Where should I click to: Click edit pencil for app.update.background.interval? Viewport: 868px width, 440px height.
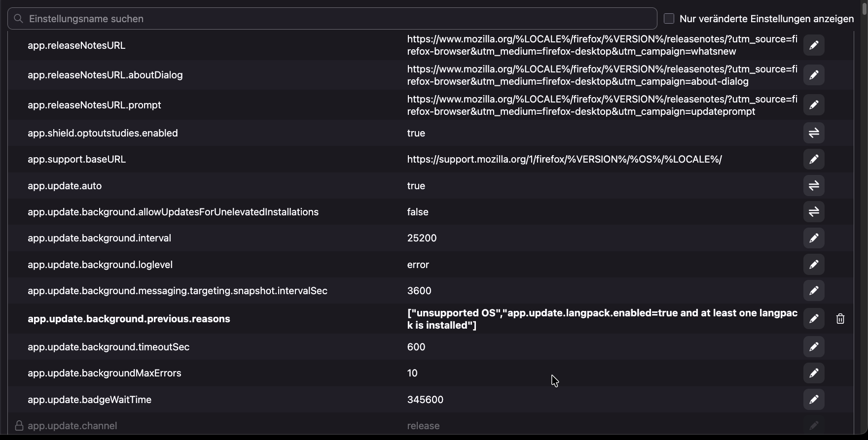(x=814, y=238)
